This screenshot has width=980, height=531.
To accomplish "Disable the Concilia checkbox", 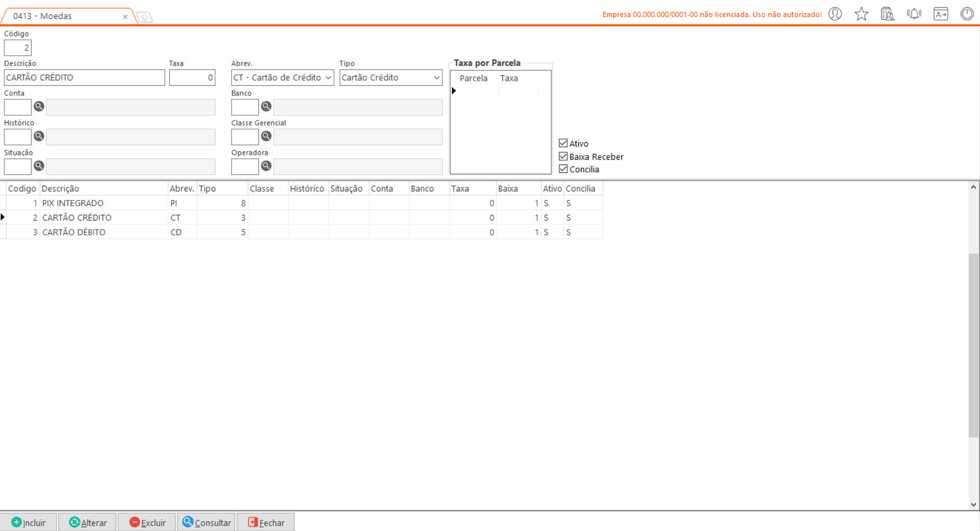I will 563,169.
